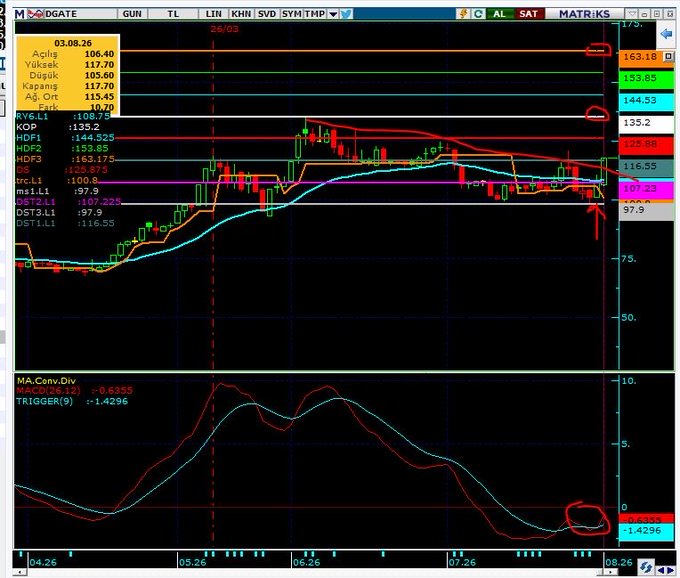
Task: Switch the currency with the TL button
Action: coord(173,14)
